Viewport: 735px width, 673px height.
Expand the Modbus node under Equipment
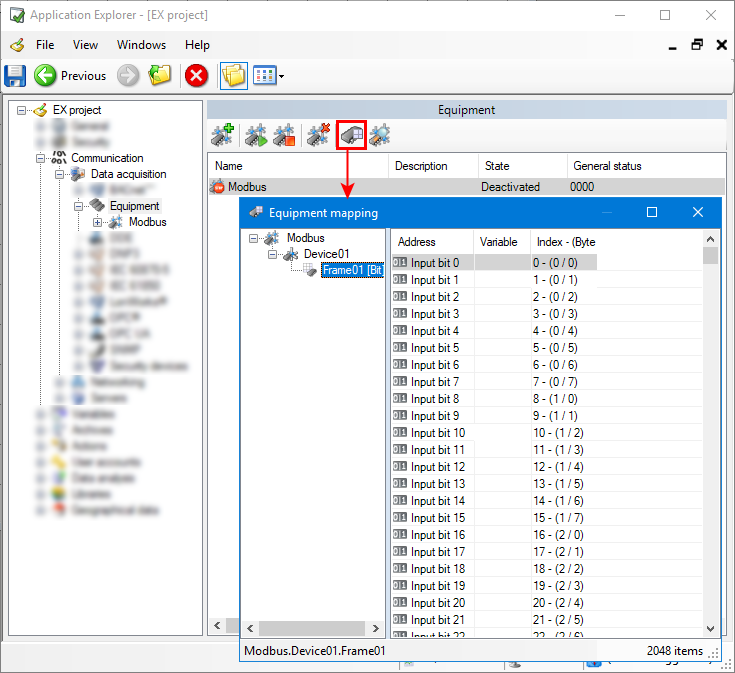(98, 222)
